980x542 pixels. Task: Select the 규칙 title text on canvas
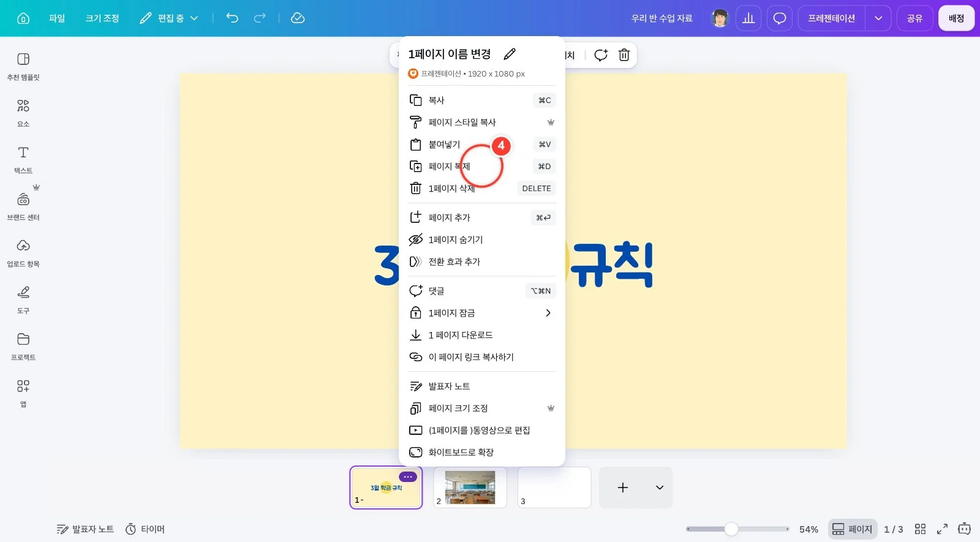pos(611,265)
